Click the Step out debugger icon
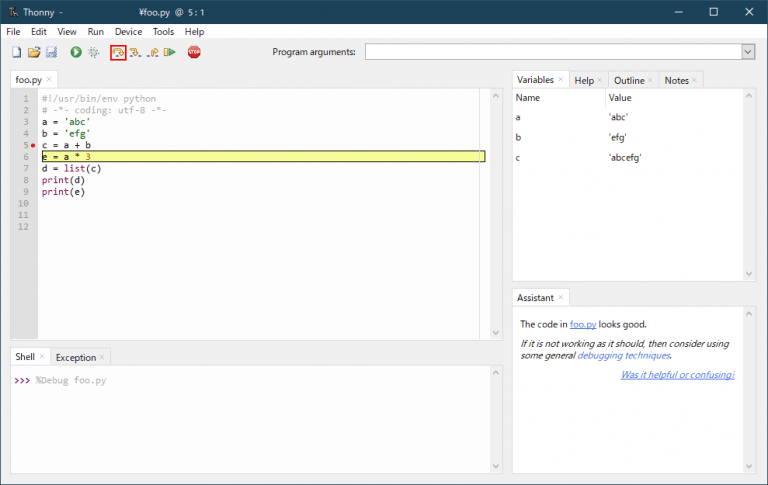This screenshot has height=485, width=768. tap(153, 52)
